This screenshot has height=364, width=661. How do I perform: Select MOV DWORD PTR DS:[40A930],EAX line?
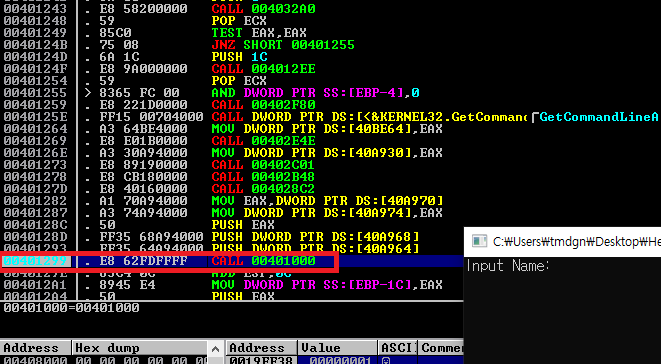(327, 153)
